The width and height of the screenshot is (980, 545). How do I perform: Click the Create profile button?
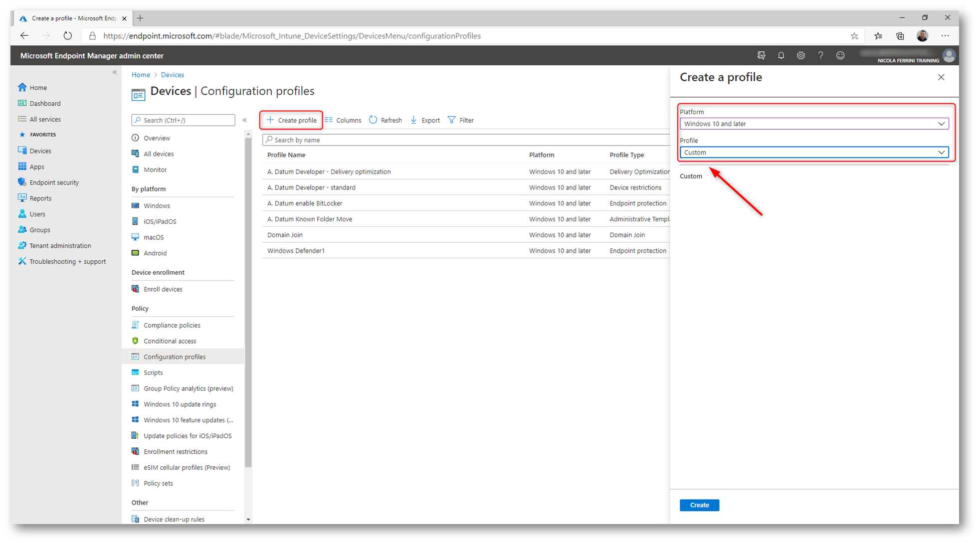point(292,120)
